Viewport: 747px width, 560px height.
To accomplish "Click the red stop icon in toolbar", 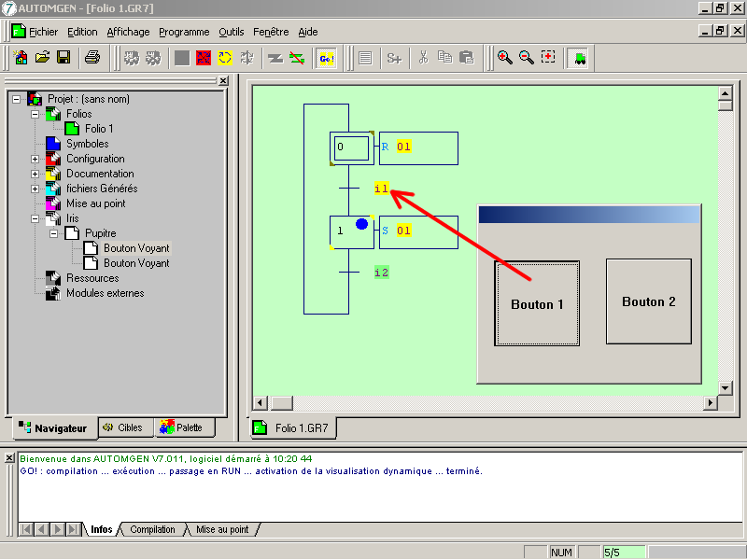I will click(x=204, y=58).
